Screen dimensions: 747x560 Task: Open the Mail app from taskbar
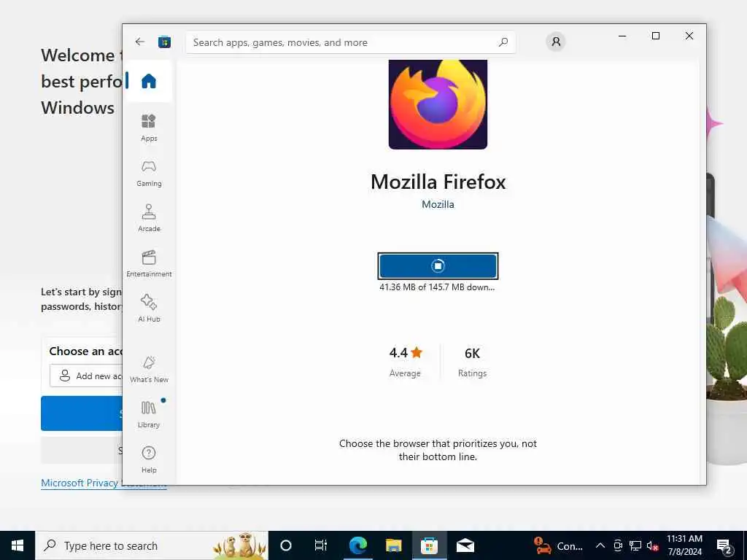coord(465,545)
